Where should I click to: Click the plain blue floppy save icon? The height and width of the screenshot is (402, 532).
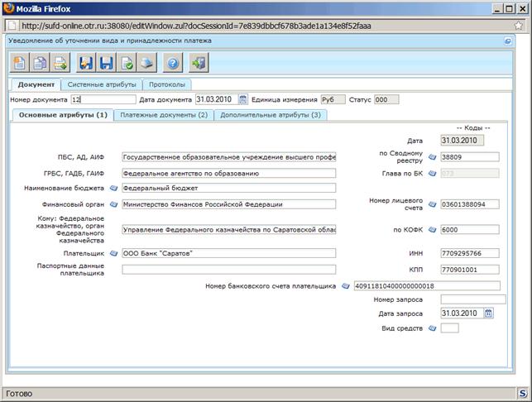[106, 63]
